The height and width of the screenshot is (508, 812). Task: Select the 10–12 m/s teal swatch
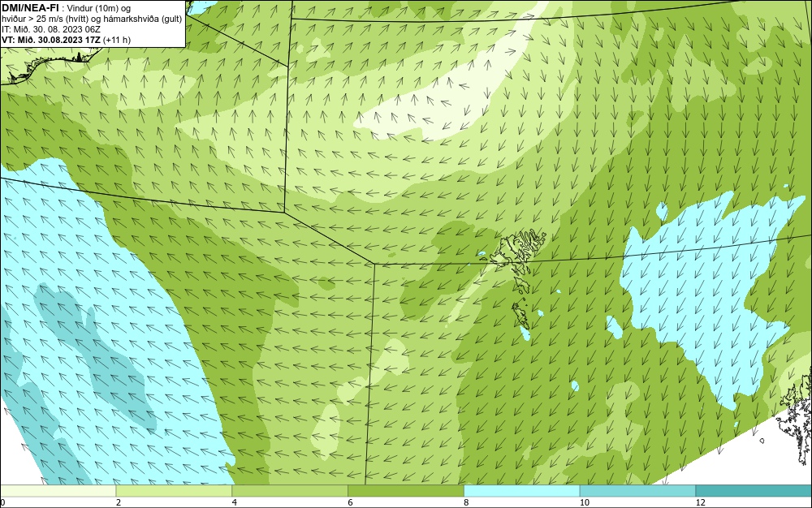[x=638, y=491]
